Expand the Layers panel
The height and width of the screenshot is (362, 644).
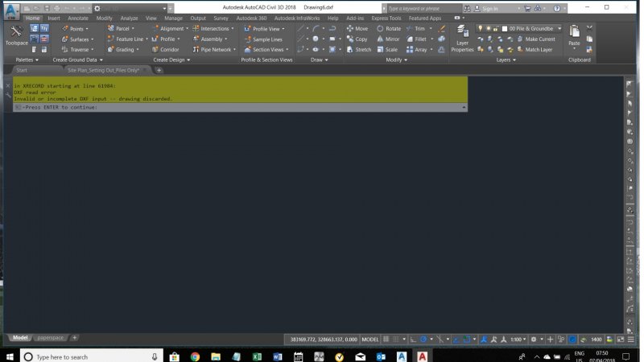click(506, 60)
